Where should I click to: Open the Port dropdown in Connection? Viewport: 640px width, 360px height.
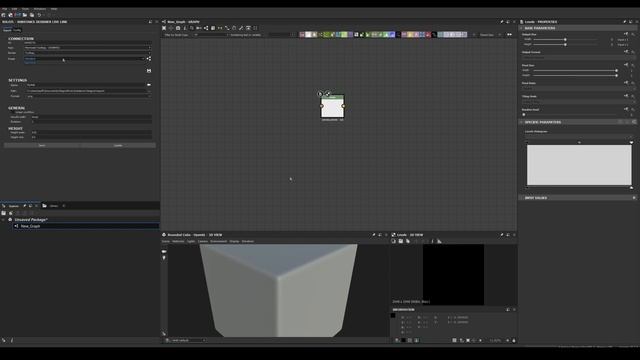(x=87, y=48)
